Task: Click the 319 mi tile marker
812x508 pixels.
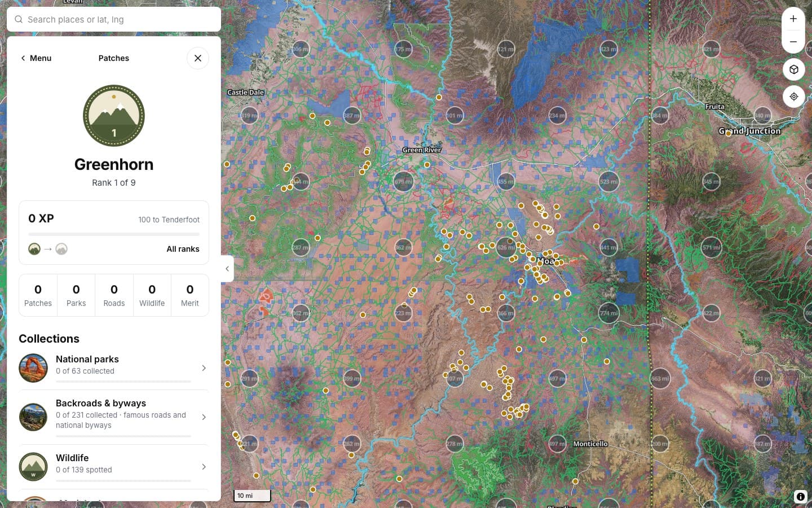Action: click(249, 116)
